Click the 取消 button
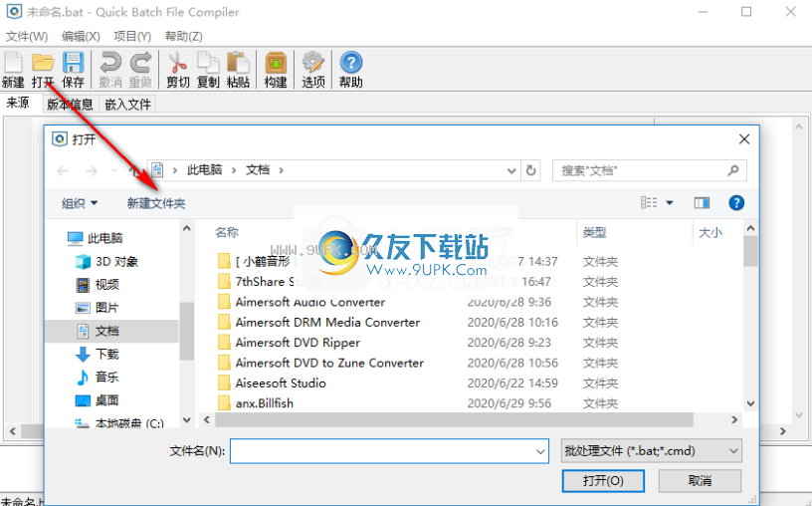Image resolution: width=812 pixels, height=506 pixels. (700, 480)
